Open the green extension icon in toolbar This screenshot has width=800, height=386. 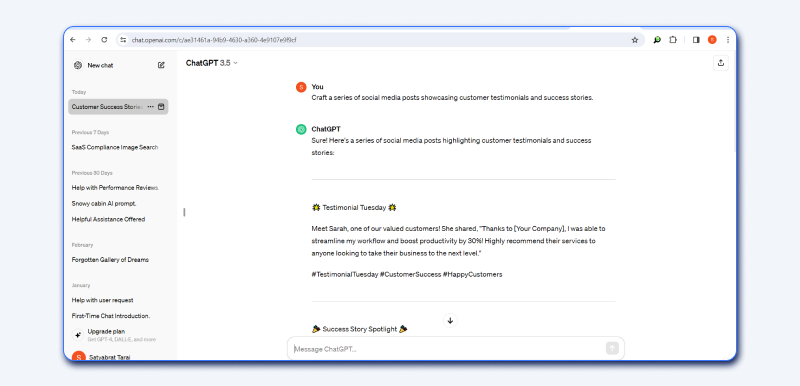coord(657,40)
